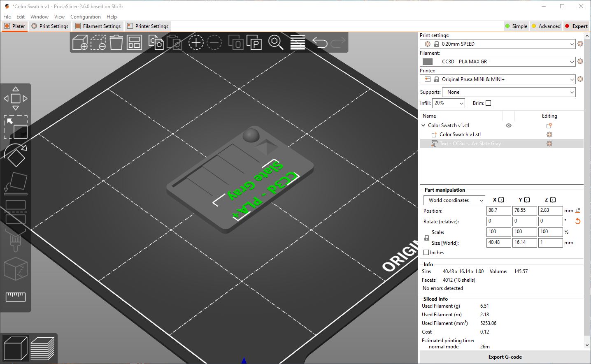Image resolution: width=591 pixels, height=364 pixels.
Task: Click the Split to parts icon
Action: coord(254,42)
